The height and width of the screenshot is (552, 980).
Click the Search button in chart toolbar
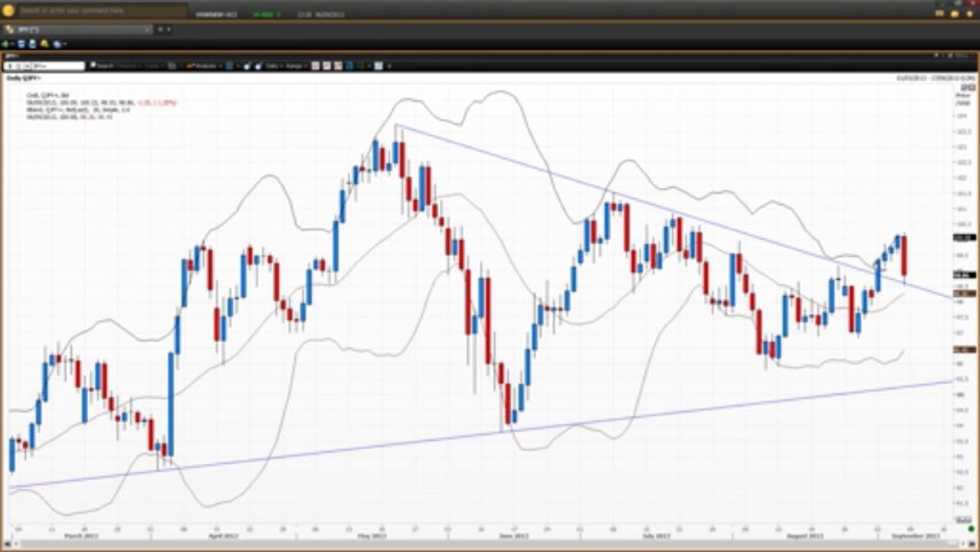pyautogui.click(x=101, y=66)
